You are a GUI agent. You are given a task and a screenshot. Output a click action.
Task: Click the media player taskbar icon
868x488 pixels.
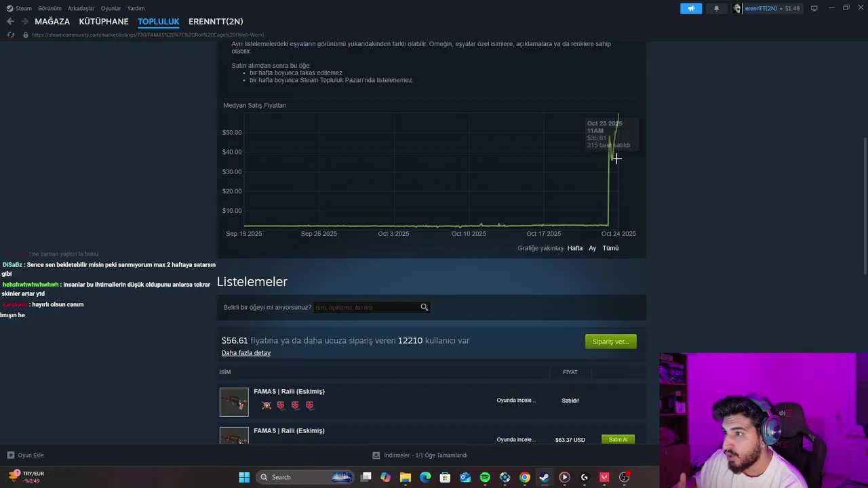[564, 477]
